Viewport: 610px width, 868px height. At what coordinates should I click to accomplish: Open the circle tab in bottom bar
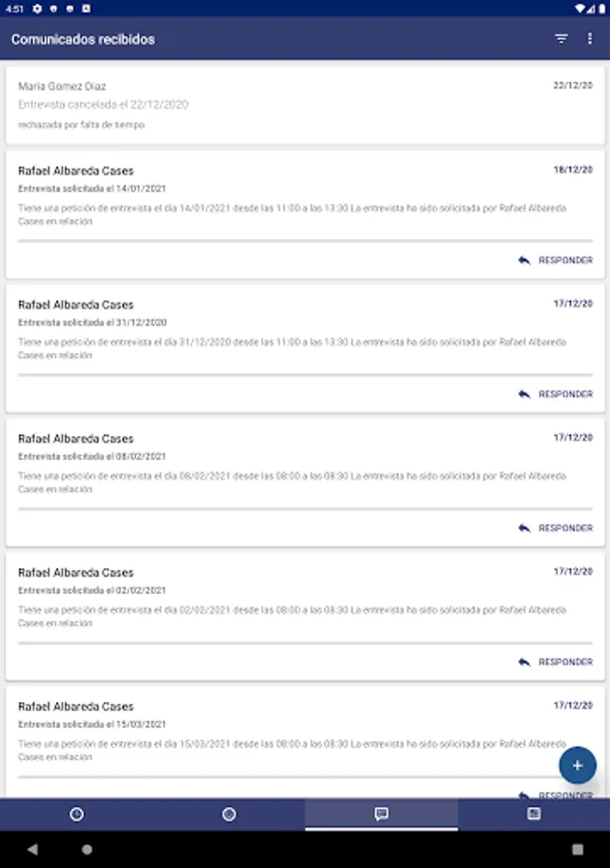(x=228, y=814)
